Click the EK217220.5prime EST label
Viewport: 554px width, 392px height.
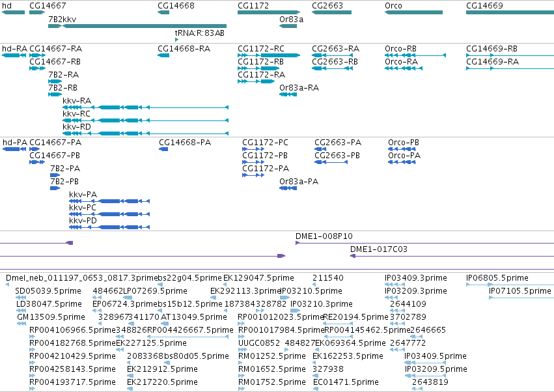[162, 382]
